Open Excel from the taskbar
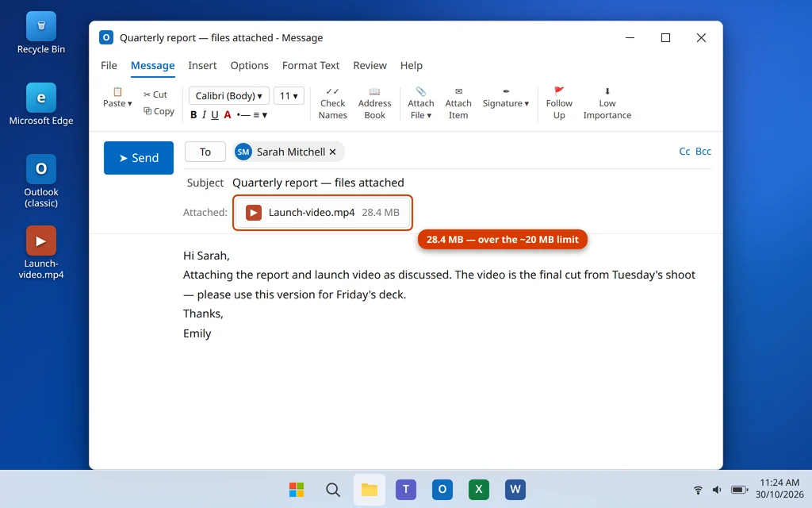Screen dimensions: 812x508 tap(478, 489)
